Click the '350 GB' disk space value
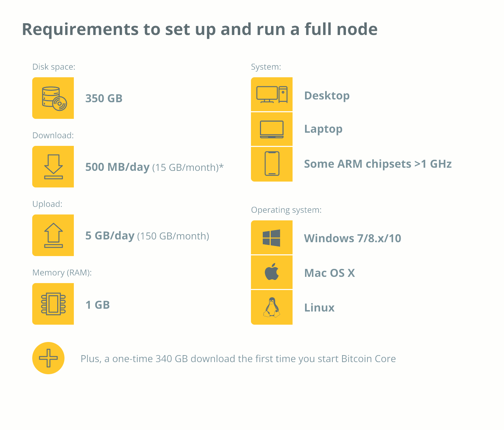This screenshot has width=504, height=430. coord(104,98)
